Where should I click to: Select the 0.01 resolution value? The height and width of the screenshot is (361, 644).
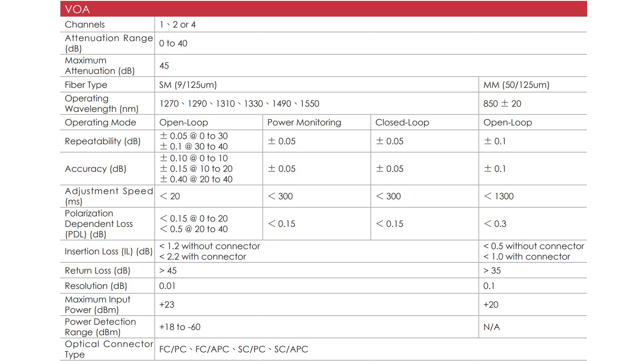(x=168, y=286)
